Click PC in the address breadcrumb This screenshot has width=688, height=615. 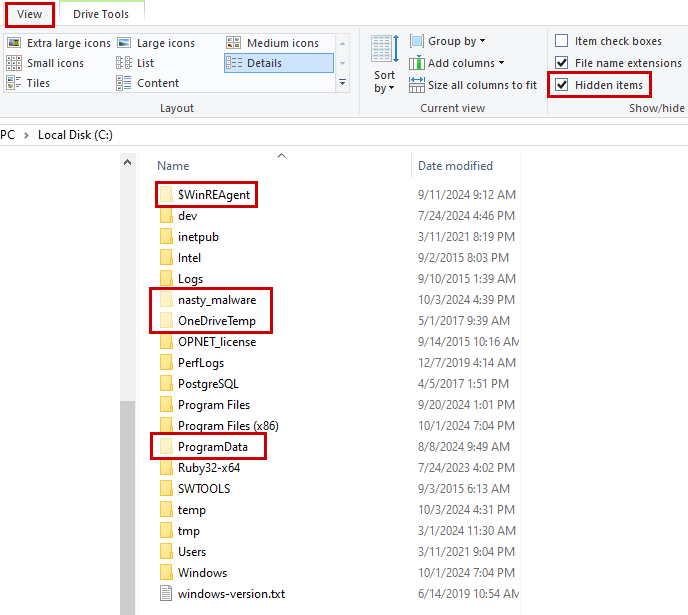(7, 135)
